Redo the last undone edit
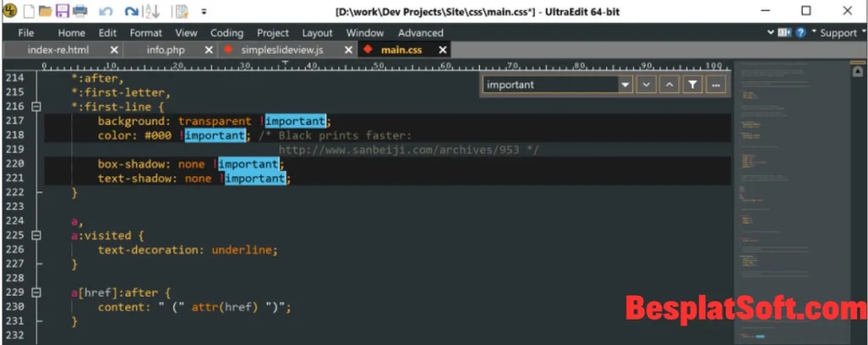This screenshot has width=868, height=345. click(x=131, y=11)
